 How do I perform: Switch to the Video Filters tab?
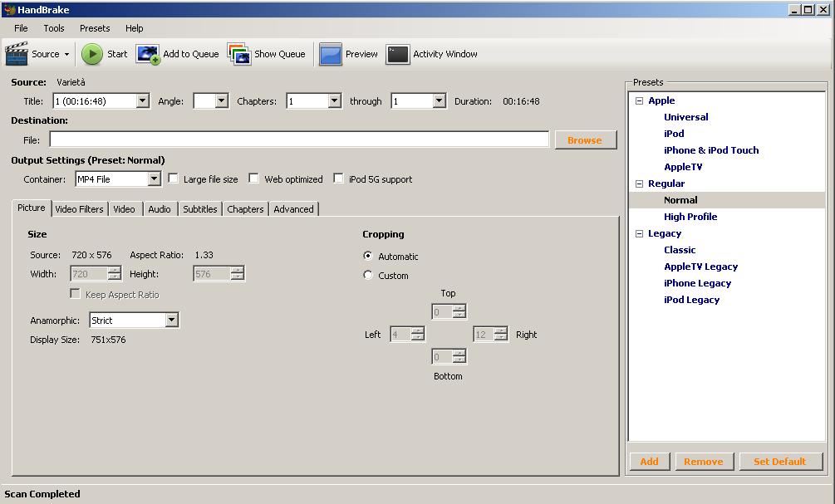tap(79, 209)
